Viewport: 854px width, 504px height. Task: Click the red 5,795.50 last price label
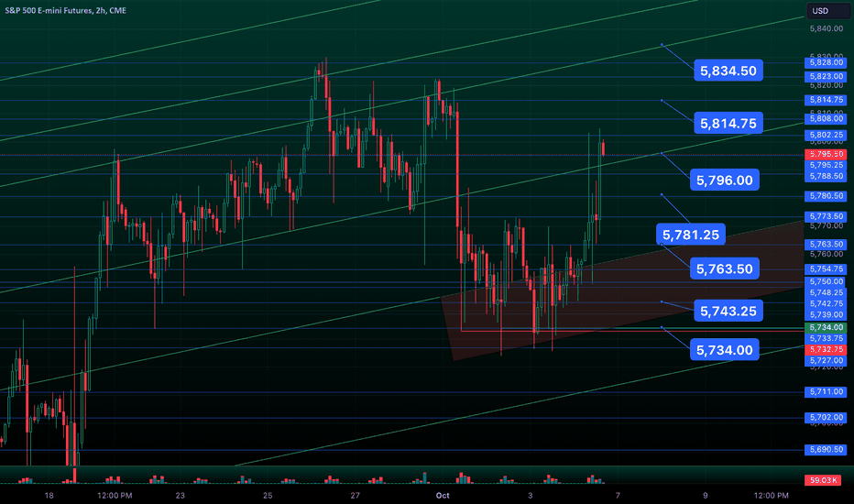pos(826,155)
